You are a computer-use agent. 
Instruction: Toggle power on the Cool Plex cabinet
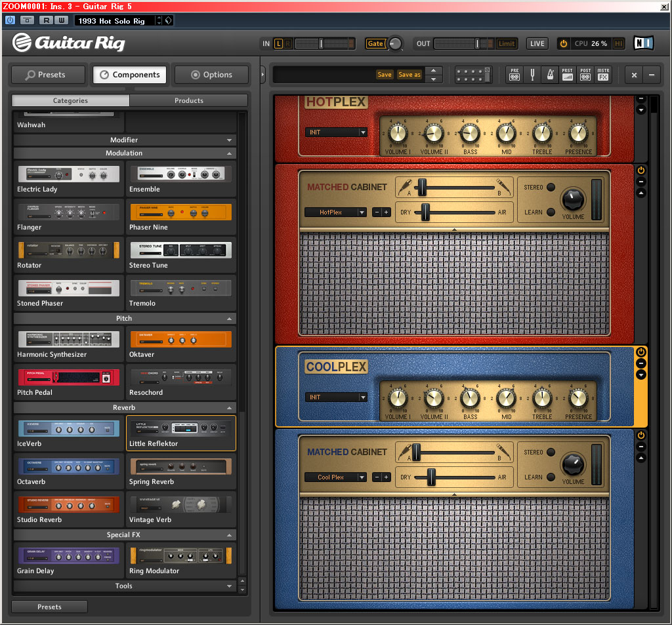(640, 435)
